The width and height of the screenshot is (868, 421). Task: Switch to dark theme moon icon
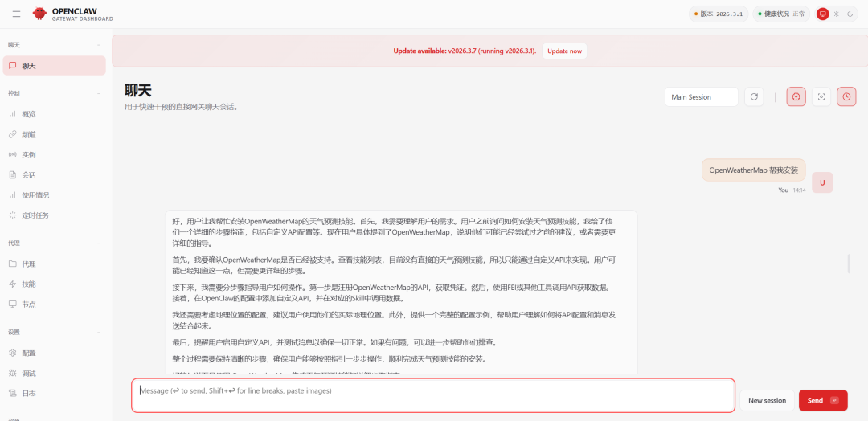tap(850, 14)
